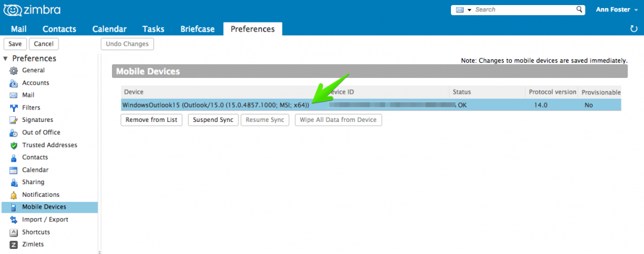Open Accounts preferences
This screenshot has width=644, height=254.
35,83
